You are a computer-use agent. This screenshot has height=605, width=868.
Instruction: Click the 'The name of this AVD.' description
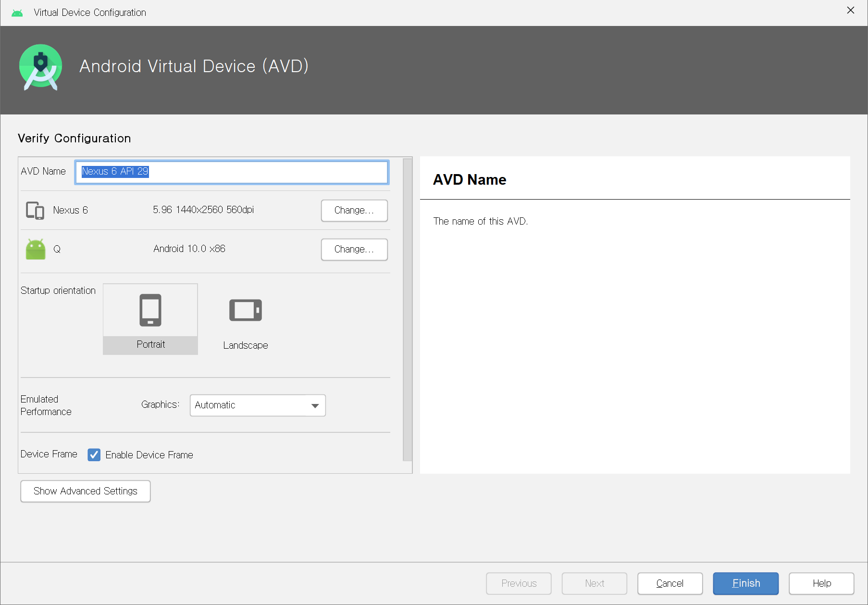(481, 221)
